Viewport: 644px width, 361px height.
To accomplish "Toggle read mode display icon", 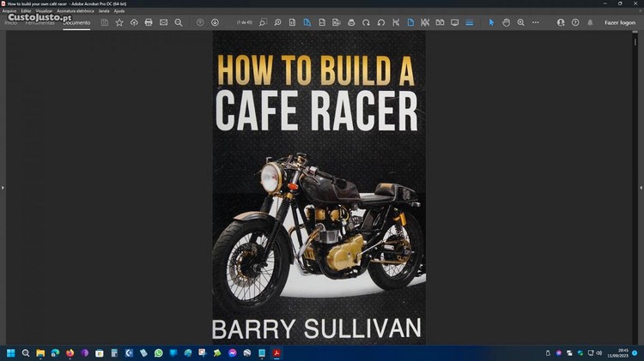I will pos(454,22).
